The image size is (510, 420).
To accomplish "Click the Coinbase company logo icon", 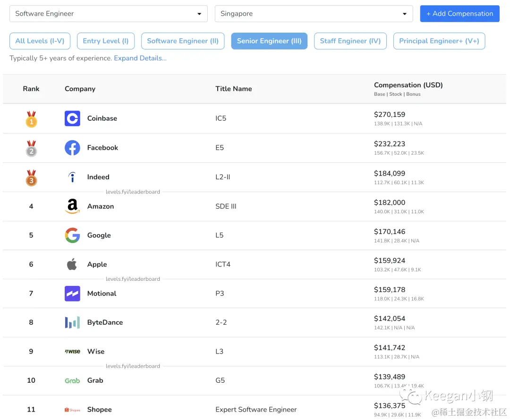I will click(x=72, y=118).
